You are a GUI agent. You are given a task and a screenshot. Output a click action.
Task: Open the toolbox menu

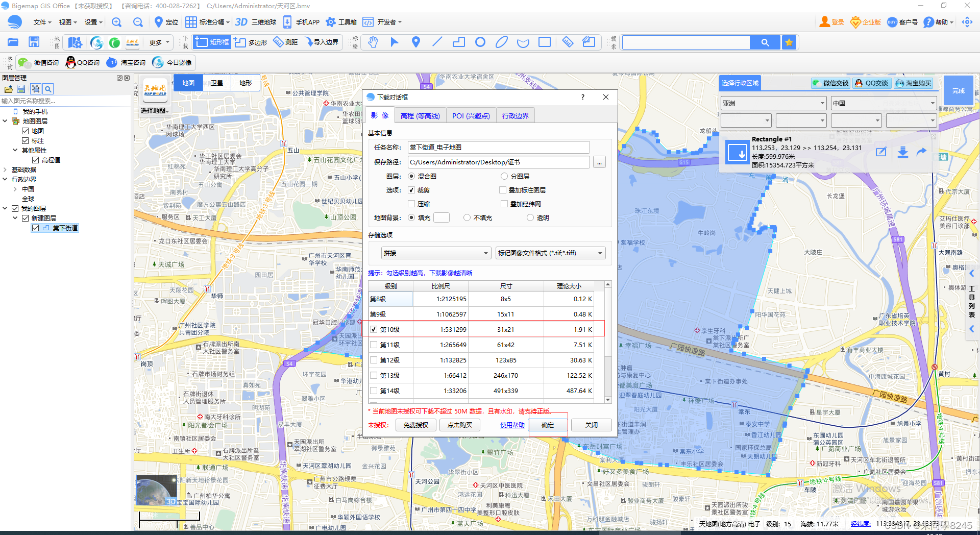coord(341,22)
